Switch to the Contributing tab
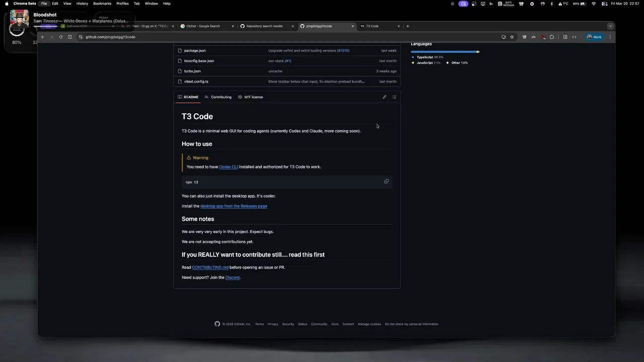644x362 pixels. tap(218, 97)
